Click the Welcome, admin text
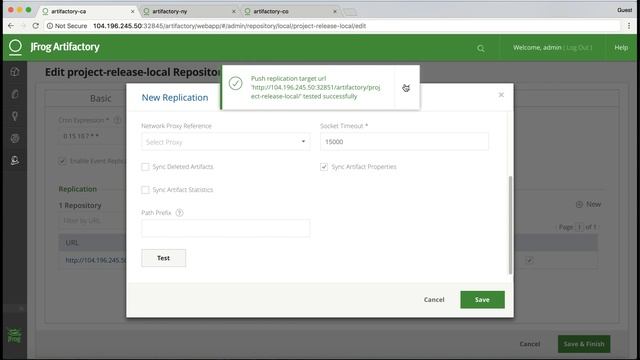The width and height of the screenshot is (640, 360). coord(537,48)
